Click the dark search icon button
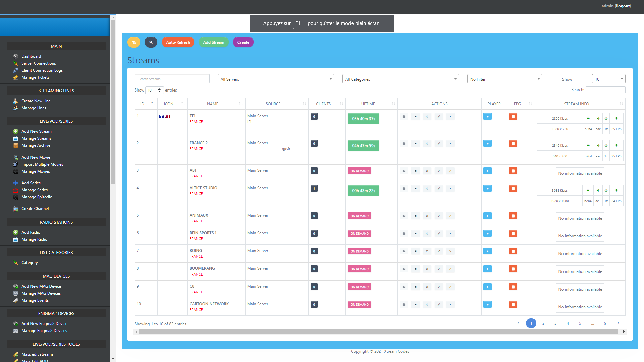Viewport: 644px width, 362px height. 151,42
